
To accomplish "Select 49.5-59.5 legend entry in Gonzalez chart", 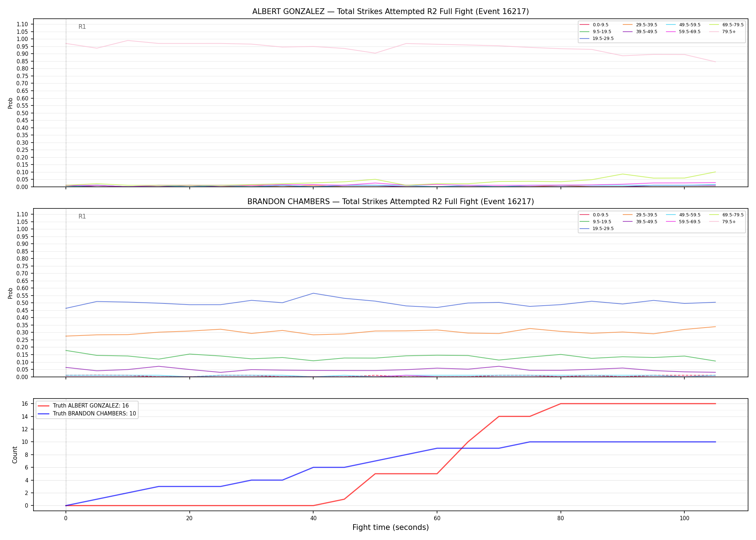I will tap(683, 25).
